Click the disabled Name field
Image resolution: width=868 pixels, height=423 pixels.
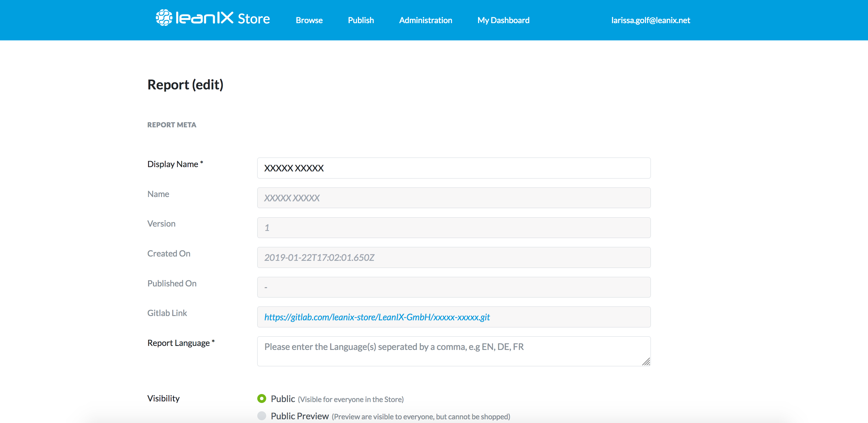(x=453, y=198)
